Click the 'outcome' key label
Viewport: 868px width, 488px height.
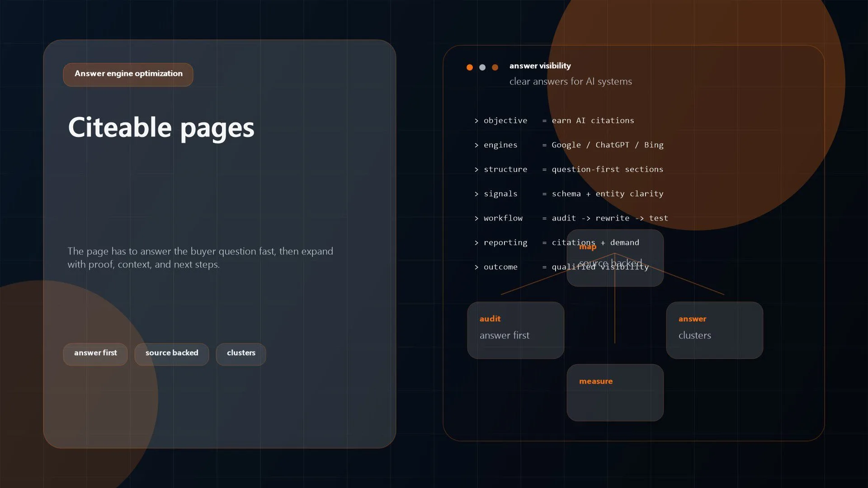[500, 267]
